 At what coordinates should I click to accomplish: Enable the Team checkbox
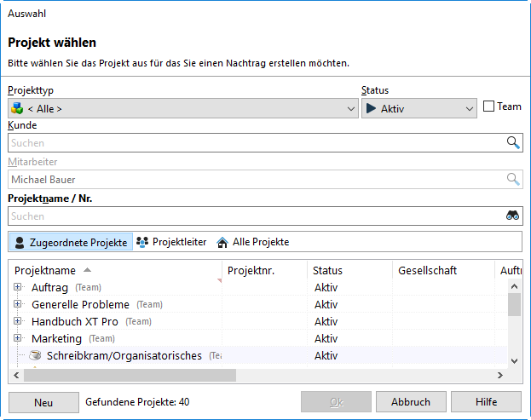point(488,106)
